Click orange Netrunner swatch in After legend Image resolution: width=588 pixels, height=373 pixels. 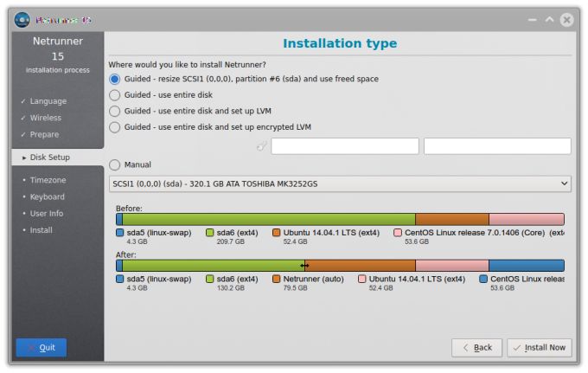[277, 280]
